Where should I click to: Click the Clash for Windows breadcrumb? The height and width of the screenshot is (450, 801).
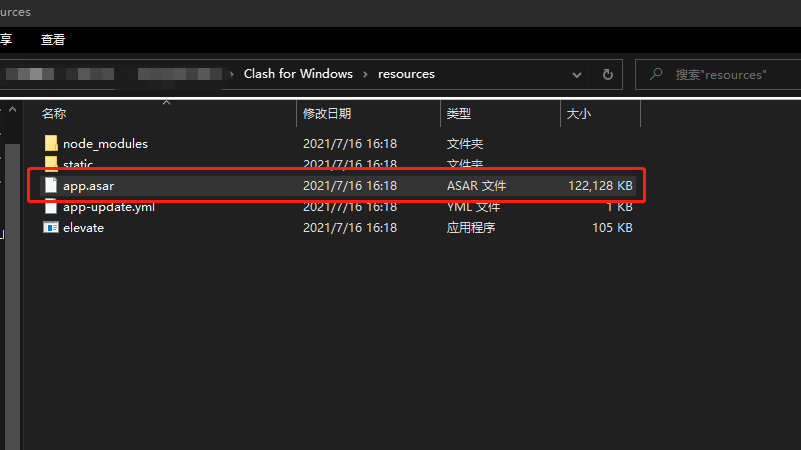[298, 74]
